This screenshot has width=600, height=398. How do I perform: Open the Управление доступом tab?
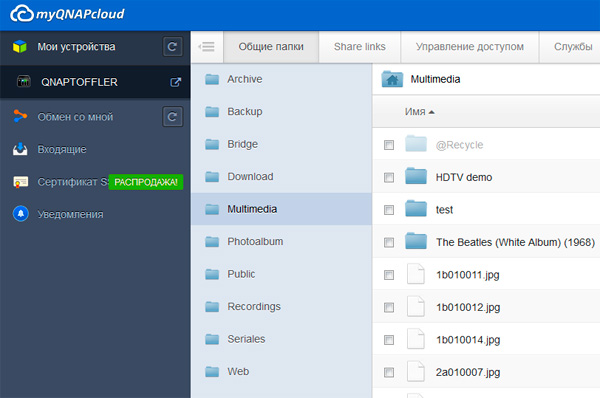click(x=470, y=47)
